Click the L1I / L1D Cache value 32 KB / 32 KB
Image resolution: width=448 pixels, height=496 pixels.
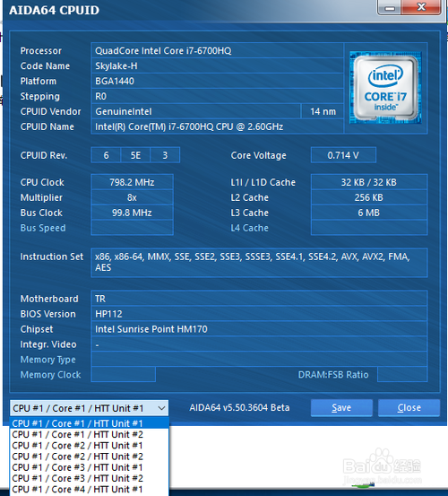point(369,182)
